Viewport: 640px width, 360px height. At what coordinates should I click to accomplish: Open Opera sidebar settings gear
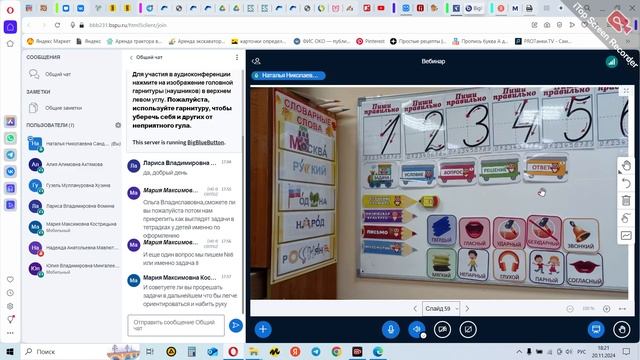[x=10, y=306]
